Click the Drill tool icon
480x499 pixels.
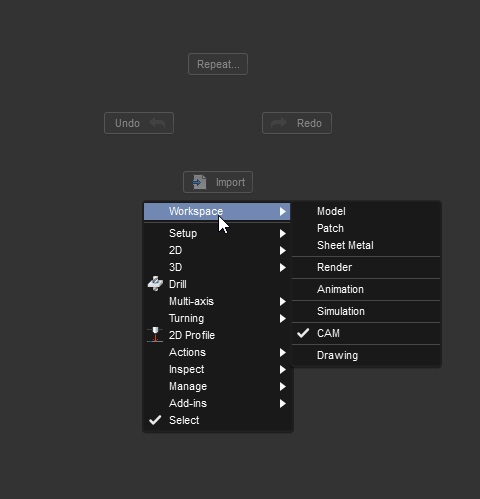[x=155, y=284]
